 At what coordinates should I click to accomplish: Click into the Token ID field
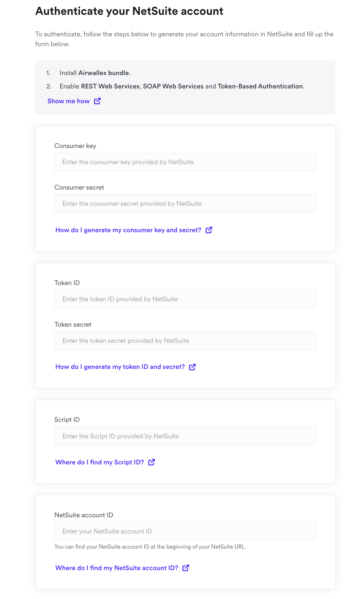click(x=185, y=299)
